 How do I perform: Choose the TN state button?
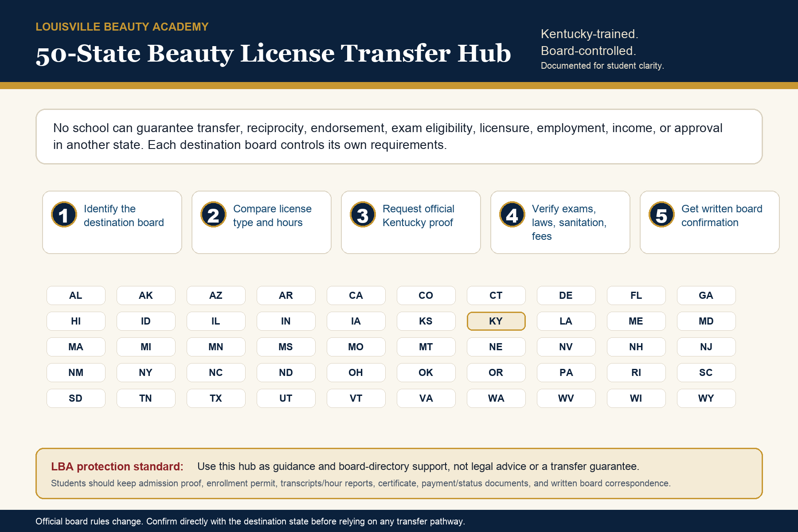pos(146,398)
